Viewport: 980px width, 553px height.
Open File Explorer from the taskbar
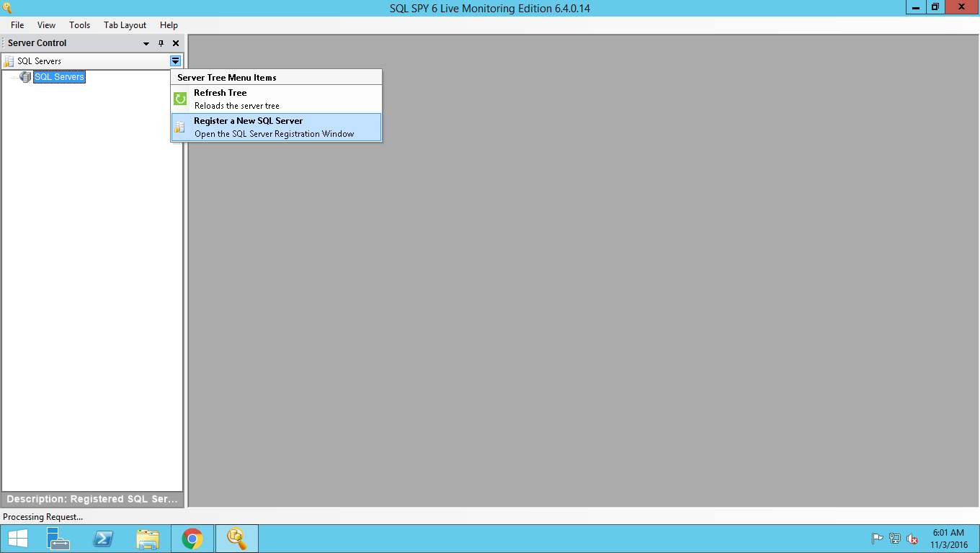(x=148, y=539)
